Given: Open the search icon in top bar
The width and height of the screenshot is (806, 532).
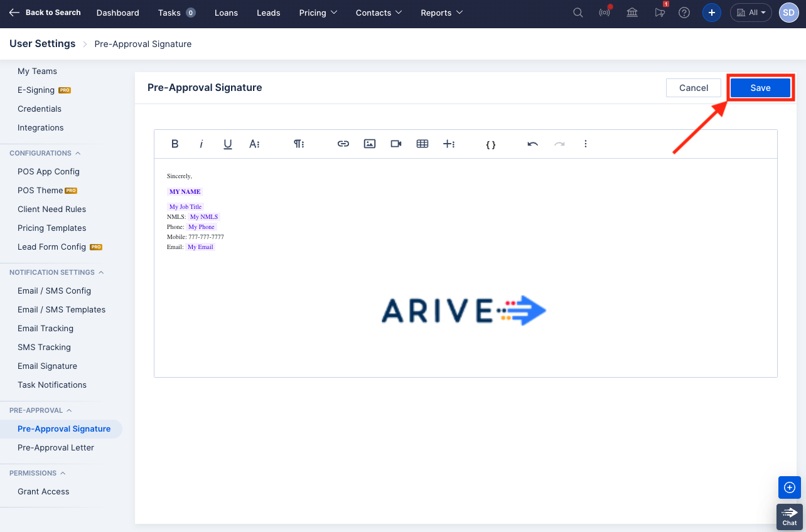Looking at the screenshot, I should tap(578, 13).
